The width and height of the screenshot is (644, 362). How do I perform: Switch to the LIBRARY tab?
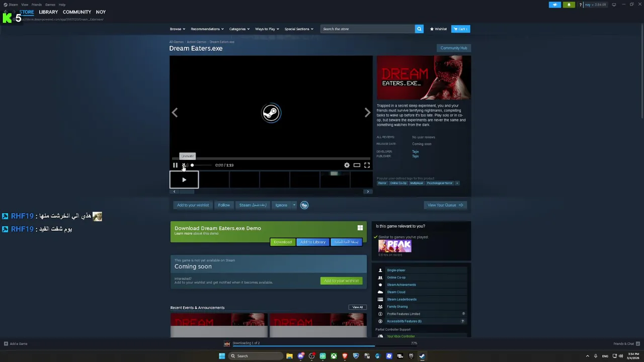(x=48, y=12)
